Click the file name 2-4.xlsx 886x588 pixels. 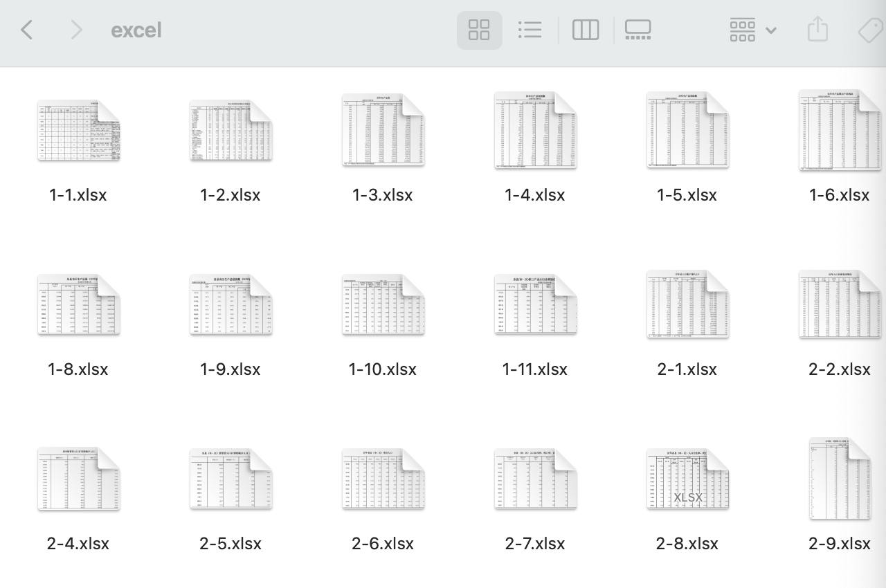pyautogui.click(x=78, y=544)
